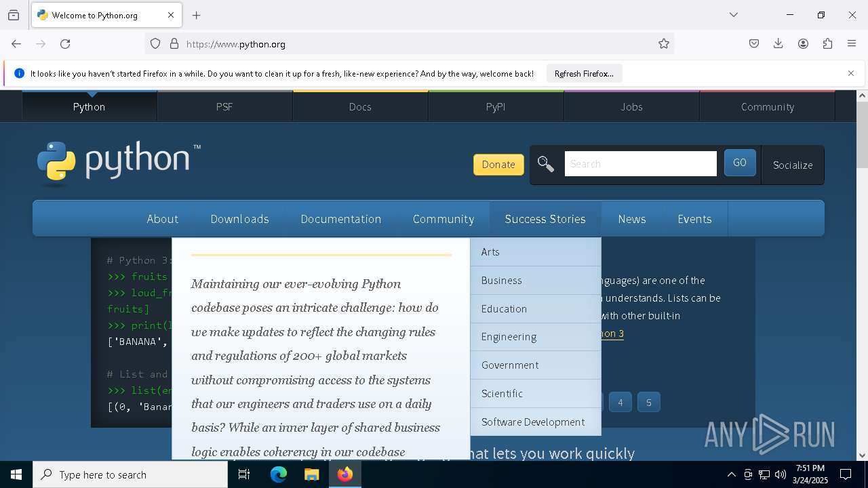Select the Docs top navigation tab
Viewport: 868px width, 488px height.
(360, 106)
